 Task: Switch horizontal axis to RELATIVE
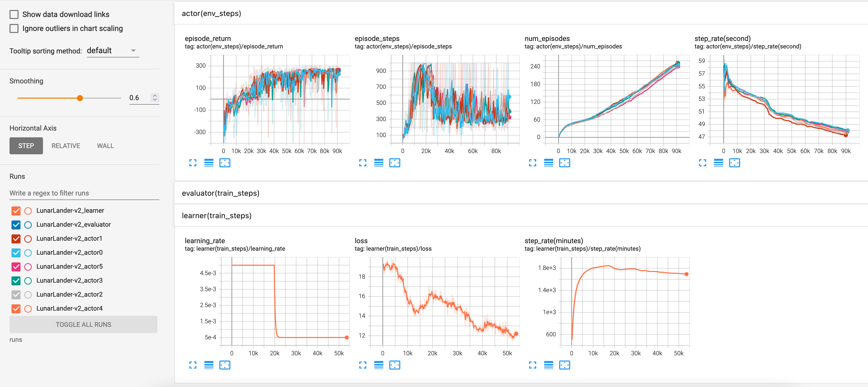pos(66,146)
